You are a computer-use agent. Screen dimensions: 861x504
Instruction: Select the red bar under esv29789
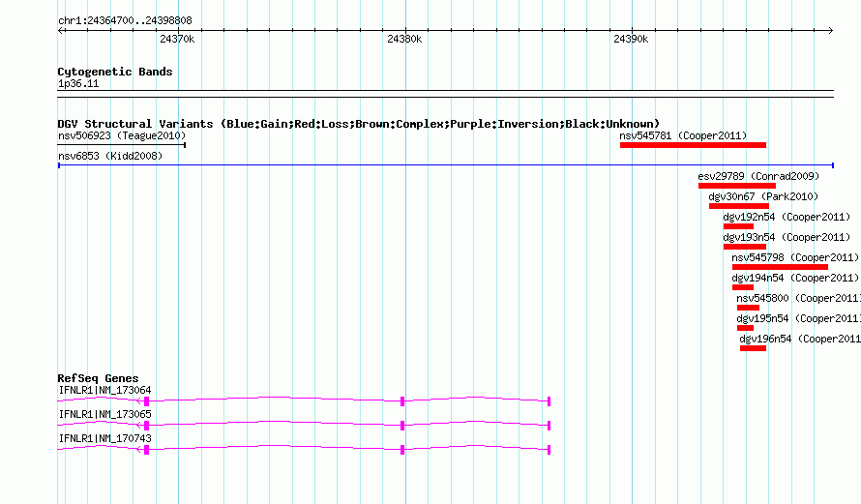pyautogui.click(x=737, y=186)
